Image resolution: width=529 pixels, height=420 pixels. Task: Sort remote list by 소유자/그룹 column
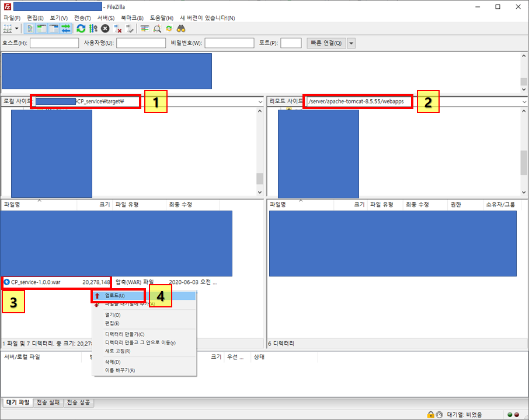tap(502, 204)
